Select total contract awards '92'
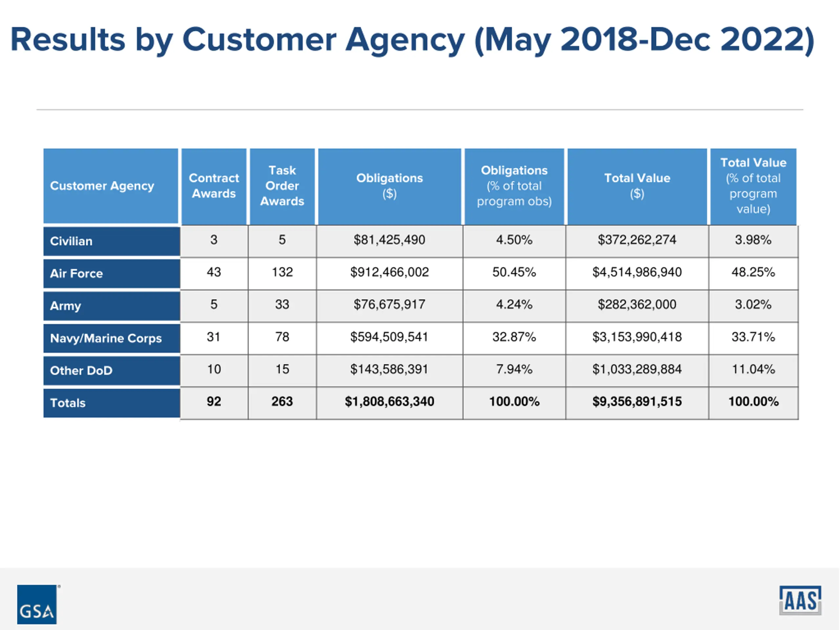Viewport: 840px width, 630px height. click(x=214, y=403)
